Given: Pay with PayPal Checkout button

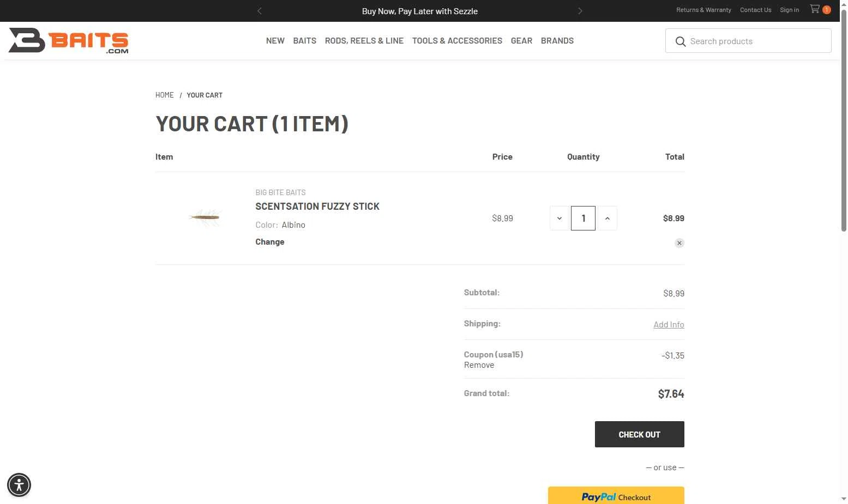Looking at the screenshot, I should 616,495.
